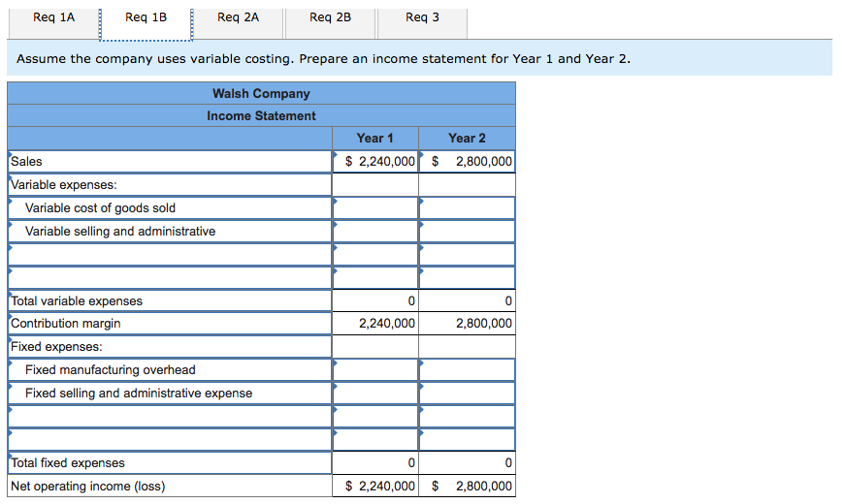Click the Year 2 cell directly above Total variable expenses

pyautogui.click(x=468, y=277)
